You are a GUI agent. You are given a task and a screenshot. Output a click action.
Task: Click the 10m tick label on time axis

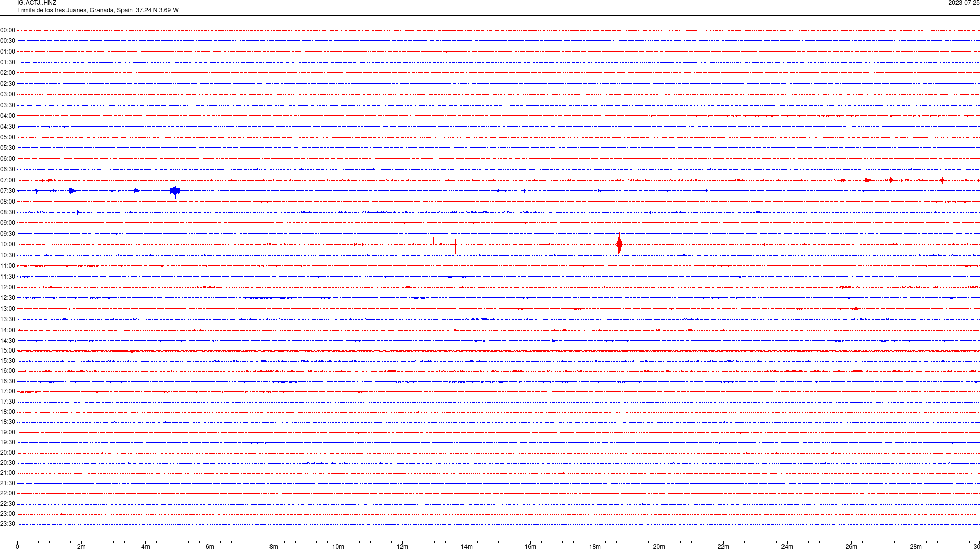coord(338,547)
